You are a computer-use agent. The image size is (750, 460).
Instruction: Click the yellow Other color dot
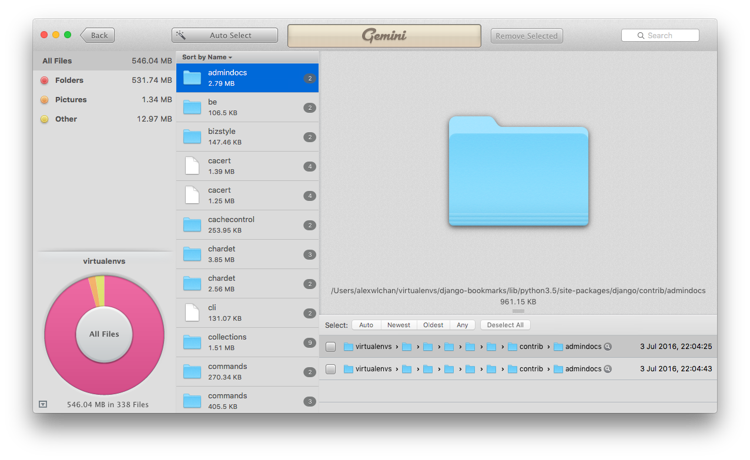[x=44, y=119]
